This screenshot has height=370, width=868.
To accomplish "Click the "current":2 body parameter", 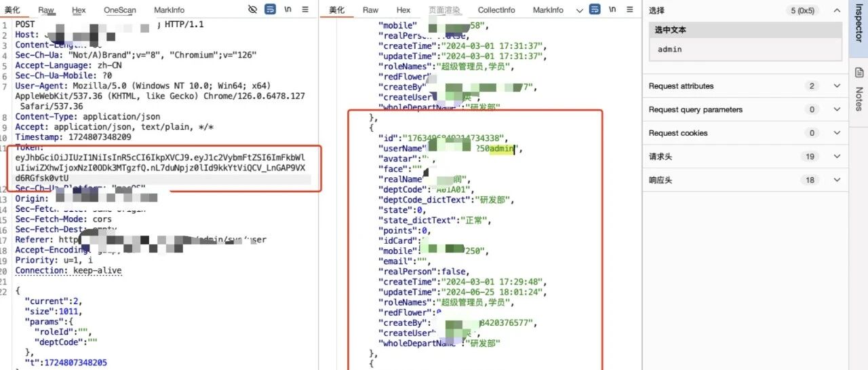I will pyautogui.click(x=54, y=301).
